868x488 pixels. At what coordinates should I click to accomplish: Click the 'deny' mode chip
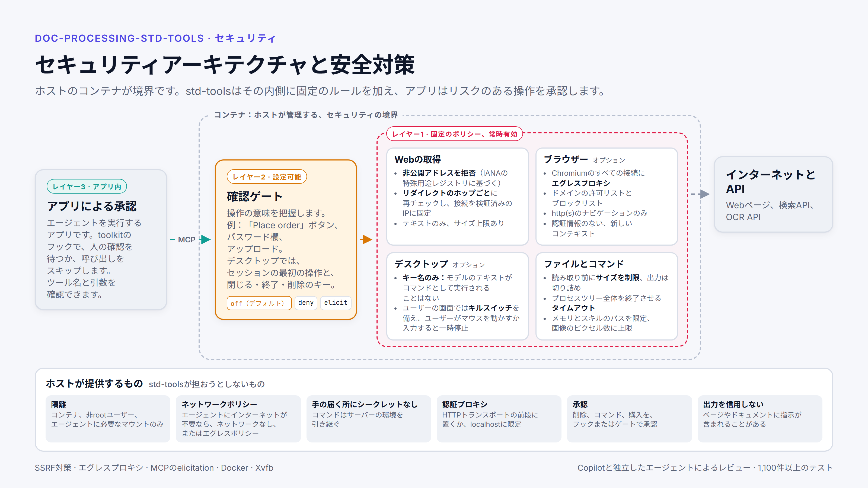(306, 303)
